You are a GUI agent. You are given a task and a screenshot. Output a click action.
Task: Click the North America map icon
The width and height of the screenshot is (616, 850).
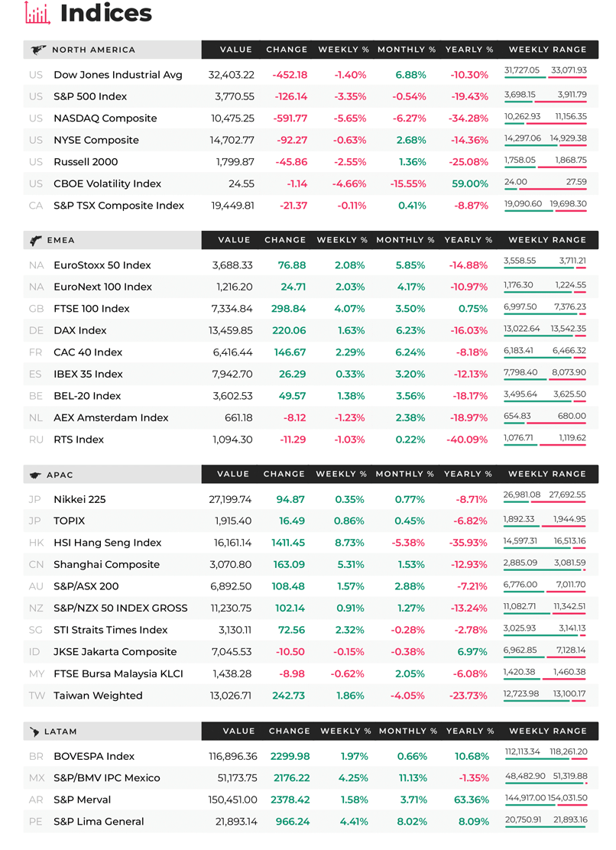[38, 50]
